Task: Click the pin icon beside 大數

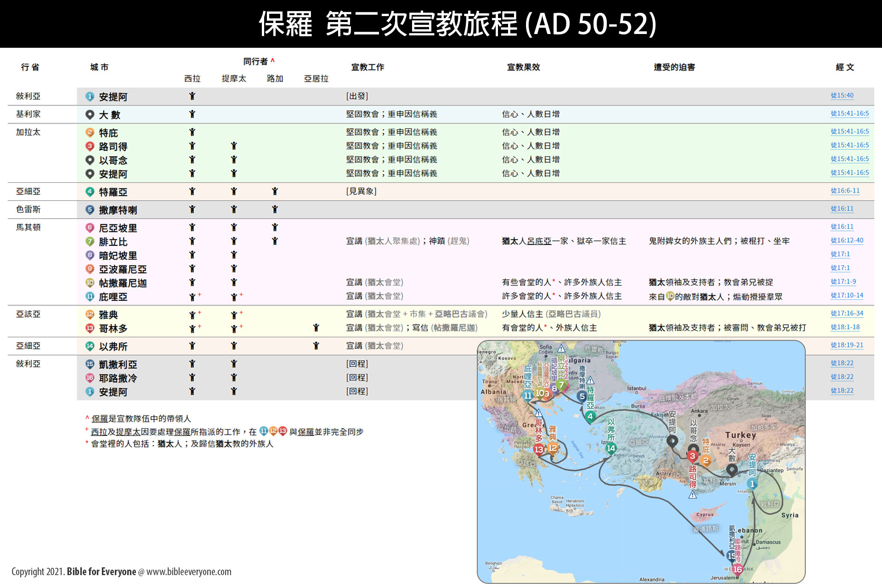Action: [90, 114]
